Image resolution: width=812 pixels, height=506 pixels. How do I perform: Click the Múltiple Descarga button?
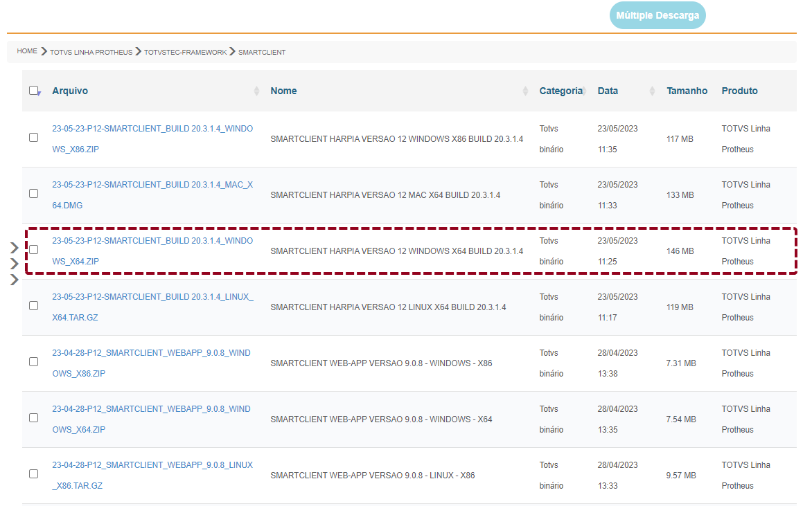pyautogui.click(x=657, y=15)
